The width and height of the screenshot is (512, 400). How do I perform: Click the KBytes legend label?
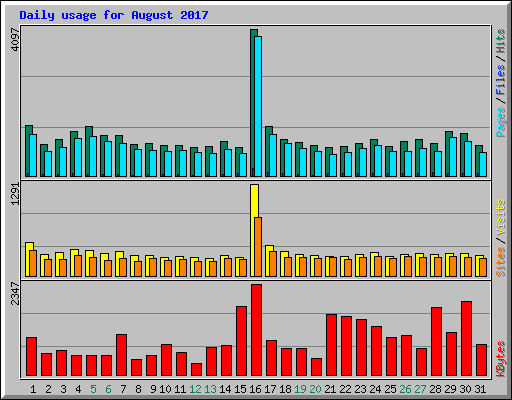click(500, 359)
